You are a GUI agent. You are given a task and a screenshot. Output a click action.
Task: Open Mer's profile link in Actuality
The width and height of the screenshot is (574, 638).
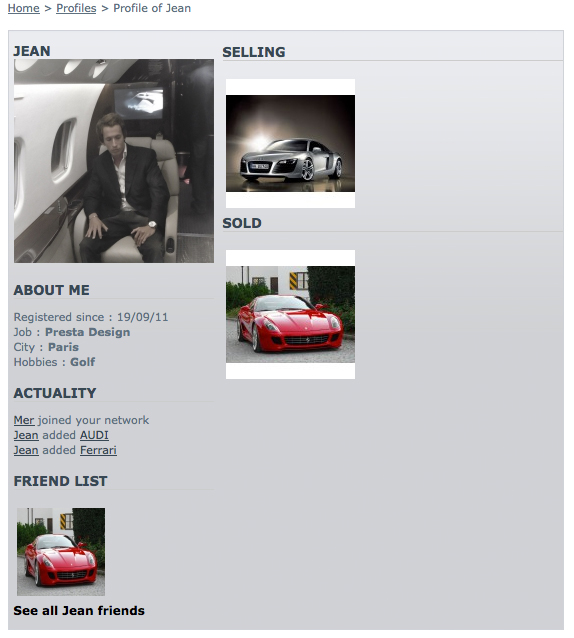24,420
